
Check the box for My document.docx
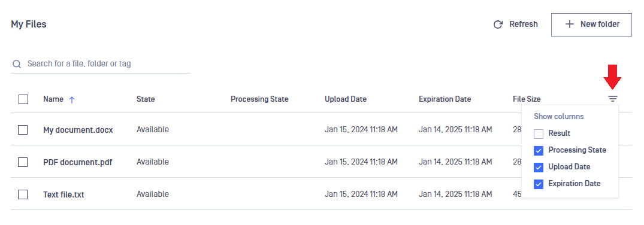click(23, 130)
